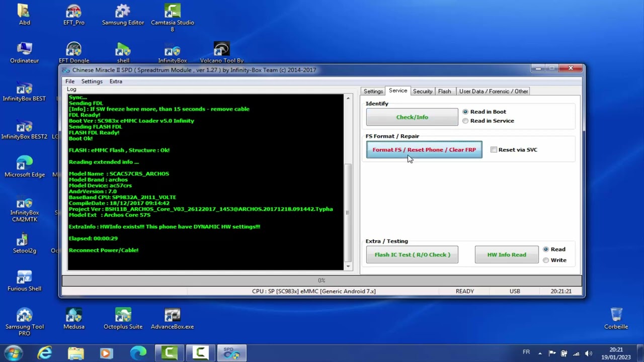Click the AndrVersion: 7.0 log line
Image resolution: width=644 pixels, height=362 pixels.
pos(93,192)
